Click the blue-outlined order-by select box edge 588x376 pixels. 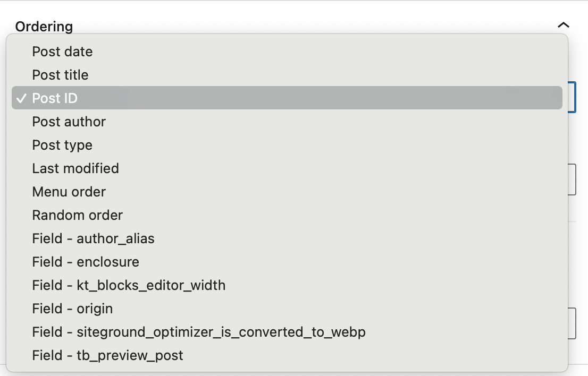572,97
